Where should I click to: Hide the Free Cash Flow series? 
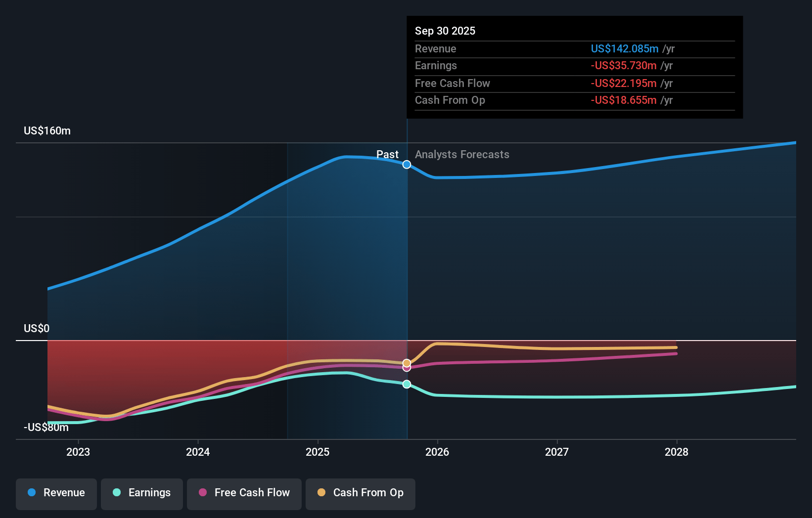244,493
